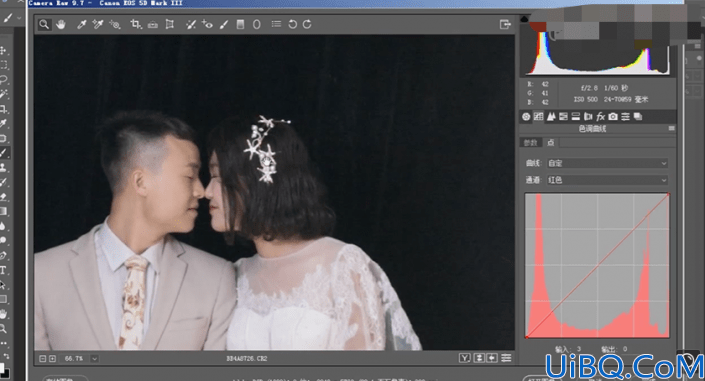This screenshot has height=381, width=705.
Task: Select Photoshop Eraser tool
Action: 4,197
